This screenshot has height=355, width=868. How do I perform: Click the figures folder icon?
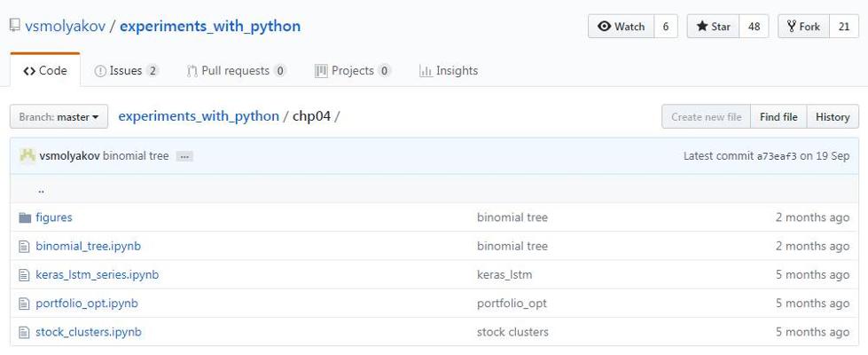pyautogui.click(x=25, y=217)
